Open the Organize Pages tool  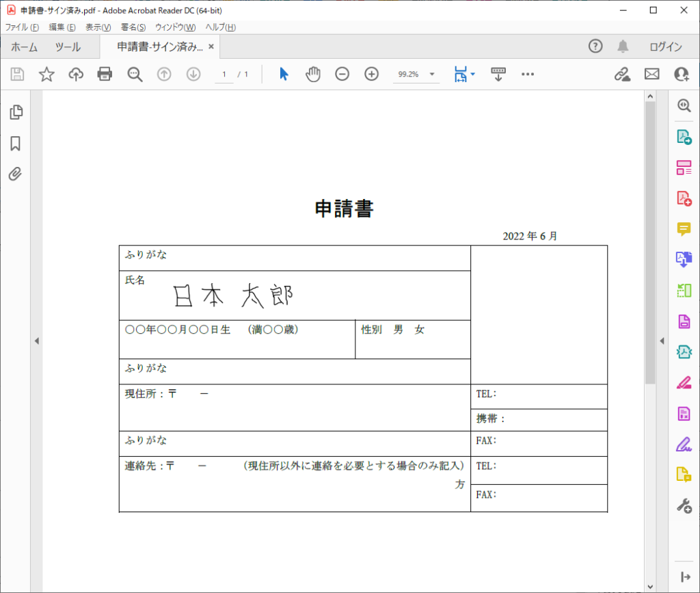[x=684, y=168]
